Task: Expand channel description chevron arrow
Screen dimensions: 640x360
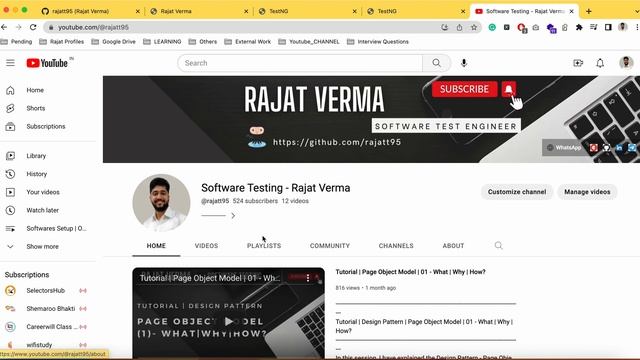Action: [x=233, y=216]
